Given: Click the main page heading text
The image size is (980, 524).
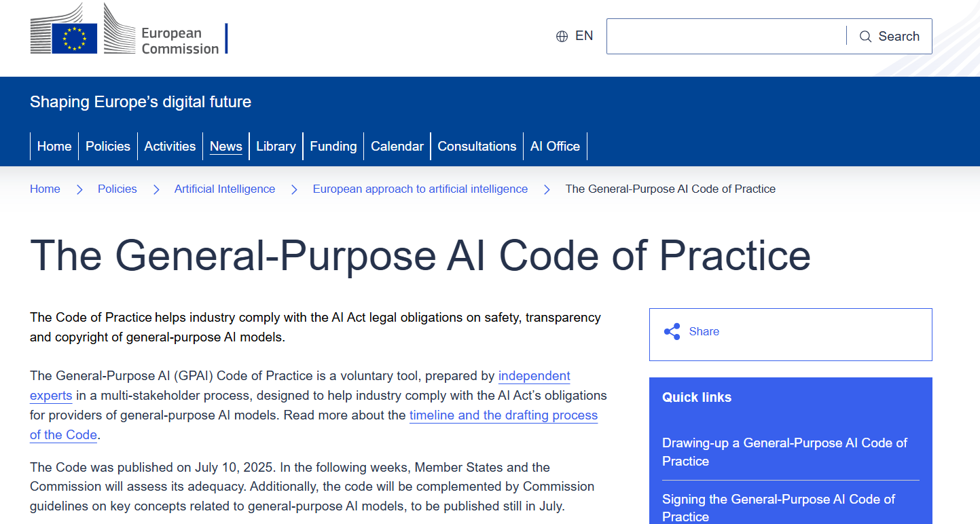Looking at the screenshot, I should (x=420, y=255).
